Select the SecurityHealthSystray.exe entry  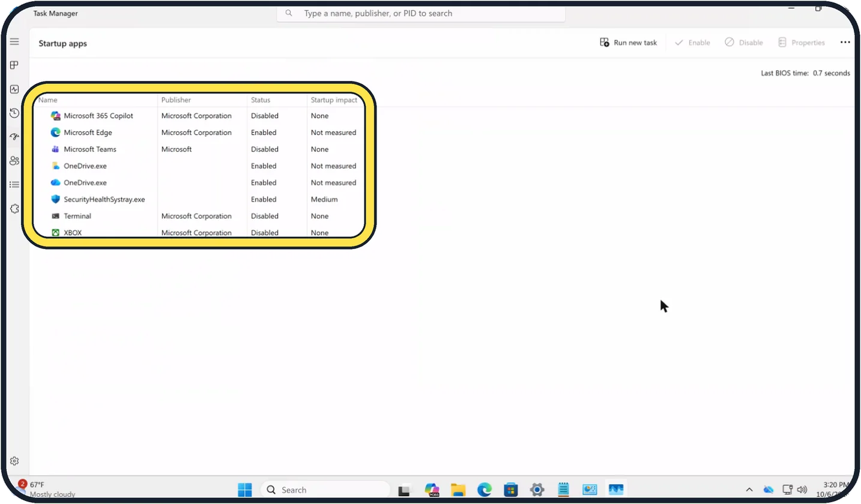[199, 199]
